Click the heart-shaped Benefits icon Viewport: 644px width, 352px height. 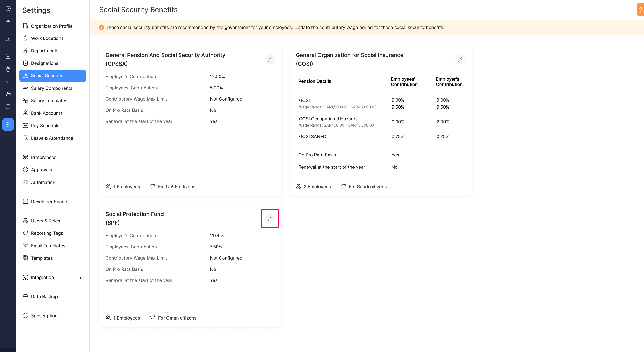coord(8,81)
